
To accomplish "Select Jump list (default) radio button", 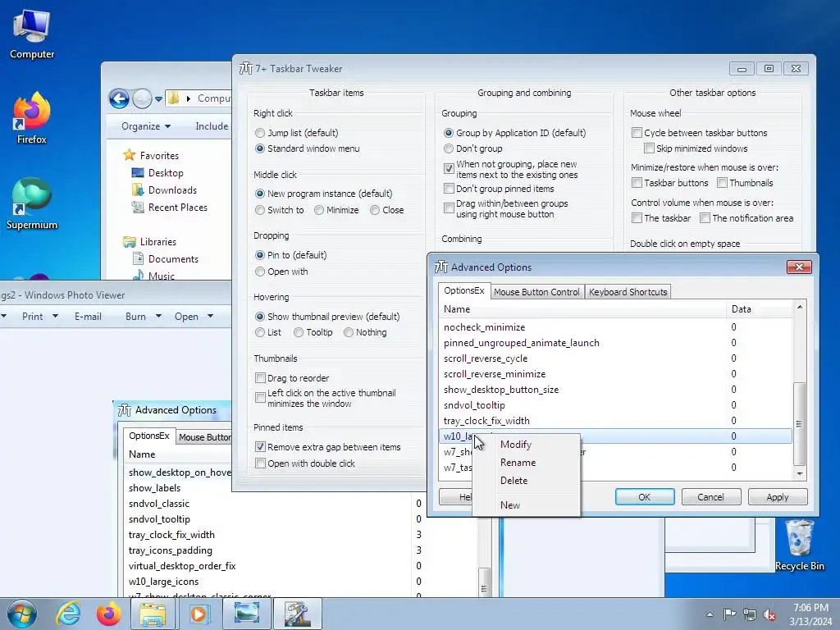I will coord(260,133).
